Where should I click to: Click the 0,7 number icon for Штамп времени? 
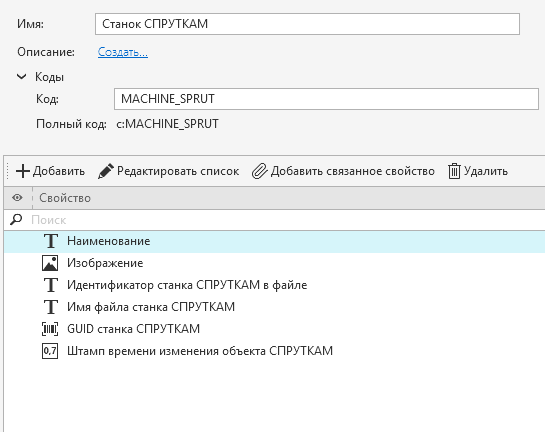(x=50, y=351)
